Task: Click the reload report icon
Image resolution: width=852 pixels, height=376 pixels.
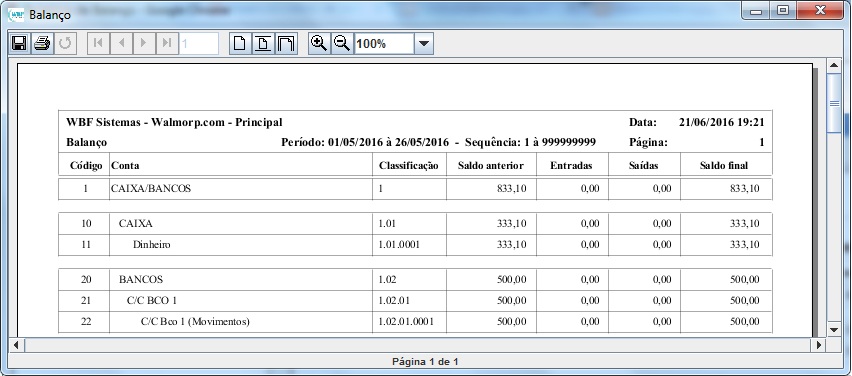Action: click(65, 43)
